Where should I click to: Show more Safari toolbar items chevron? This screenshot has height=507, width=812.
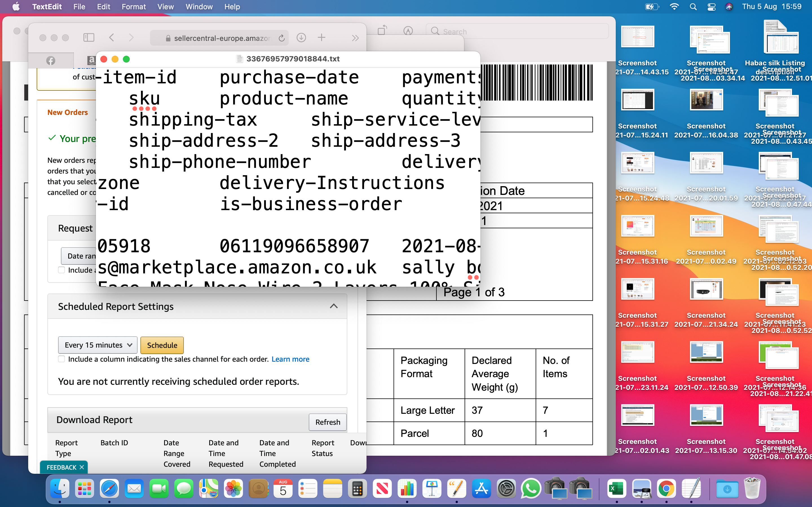[x=355, y=38]
